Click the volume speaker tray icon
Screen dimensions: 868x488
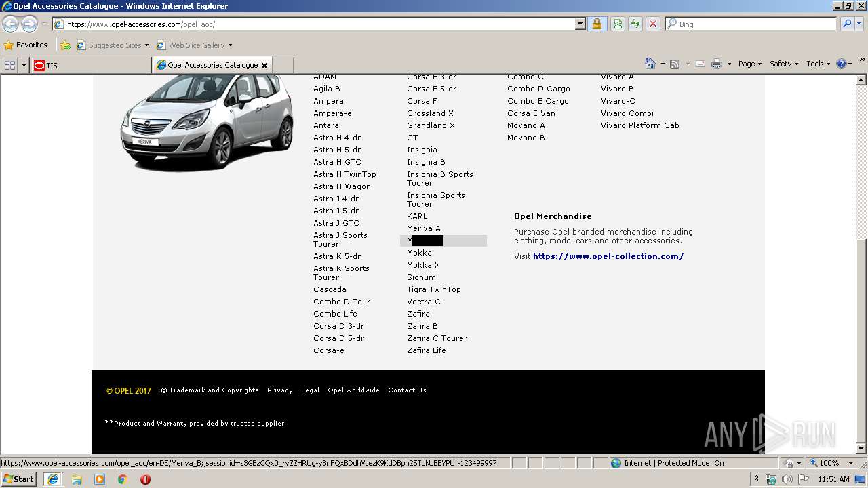787,479
